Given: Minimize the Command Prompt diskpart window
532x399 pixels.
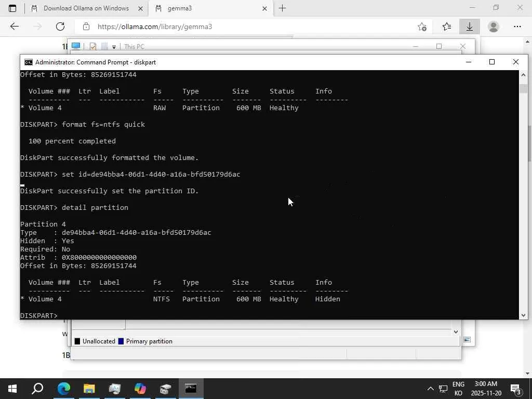Looking at the screenshot, I should pyautogui.click(x=469, y=62).
